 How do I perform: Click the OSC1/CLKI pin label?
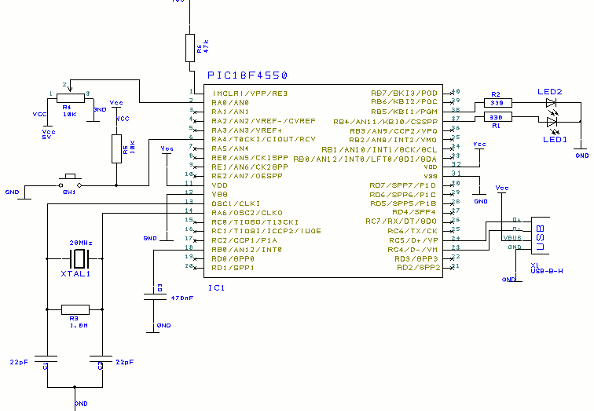tap(236, 204)
